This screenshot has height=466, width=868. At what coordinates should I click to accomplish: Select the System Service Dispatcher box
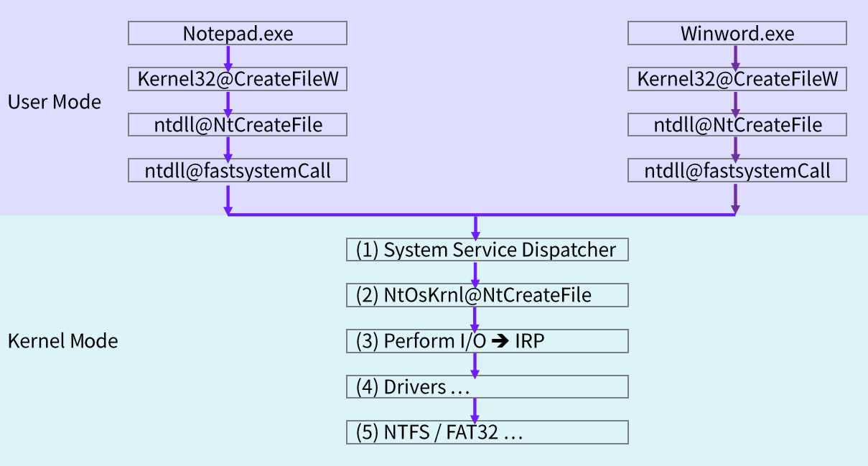(487, 250)
